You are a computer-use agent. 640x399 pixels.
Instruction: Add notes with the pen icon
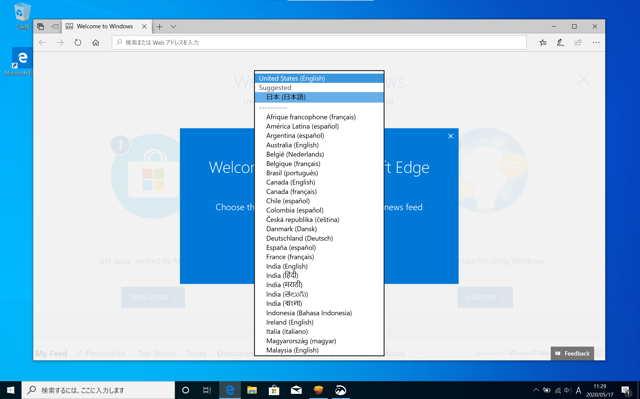(x=560, y=42)
